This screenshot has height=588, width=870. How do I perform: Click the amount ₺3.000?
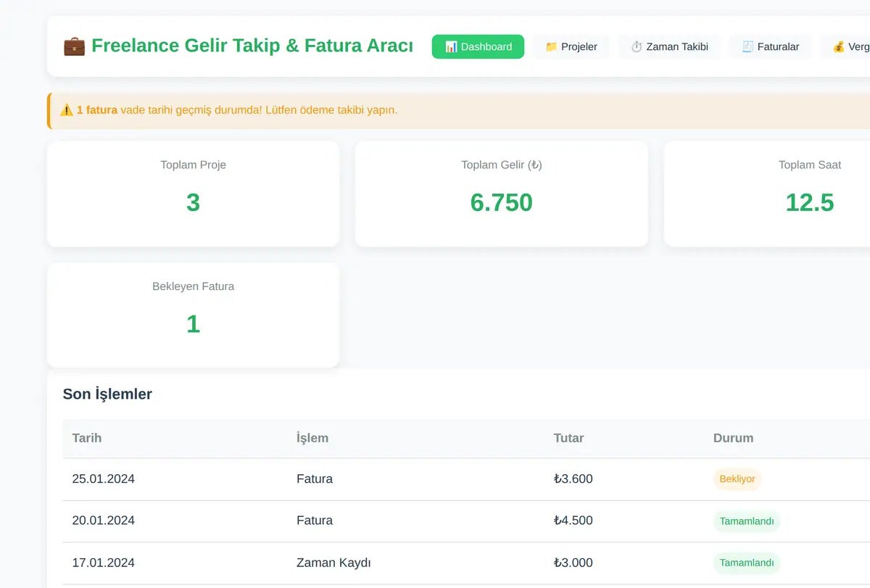coord(573,563)
